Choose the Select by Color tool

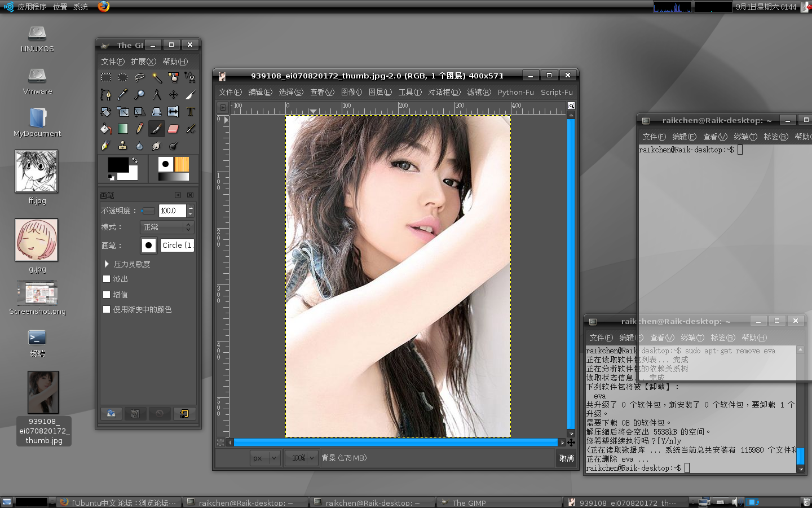tap(174, 77)
